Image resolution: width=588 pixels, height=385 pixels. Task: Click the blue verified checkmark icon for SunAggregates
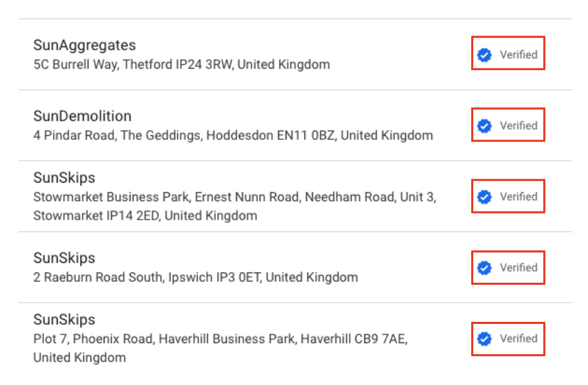(x=484, y=55)
